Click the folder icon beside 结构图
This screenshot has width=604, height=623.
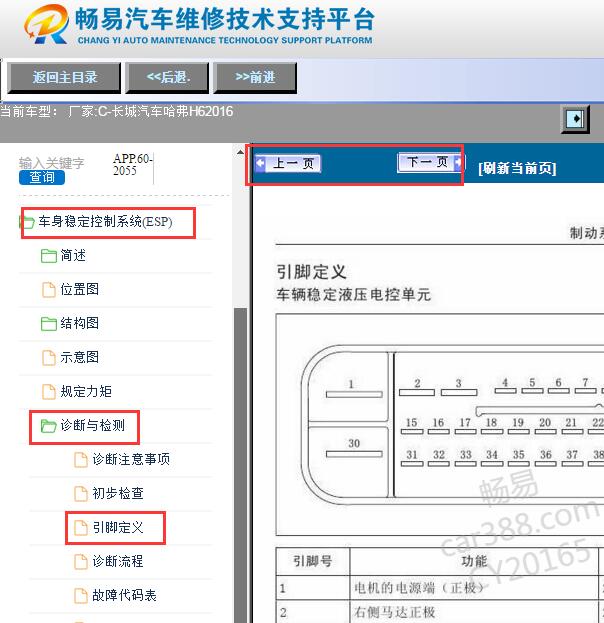pyautogui.click(x=48, y=323)
